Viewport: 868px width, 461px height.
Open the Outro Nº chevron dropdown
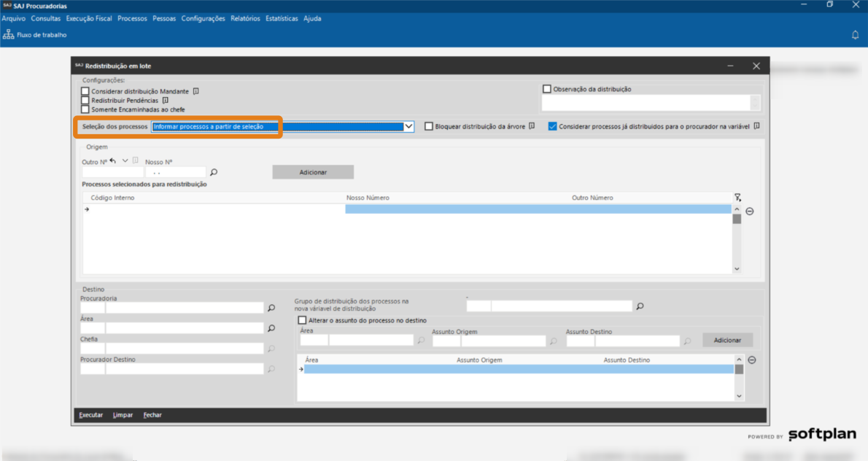coord(125,161)
